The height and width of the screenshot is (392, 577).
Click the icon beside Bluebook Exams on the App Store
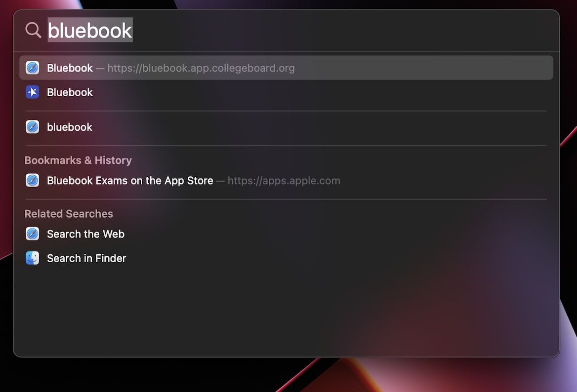[x=32, y=180]
